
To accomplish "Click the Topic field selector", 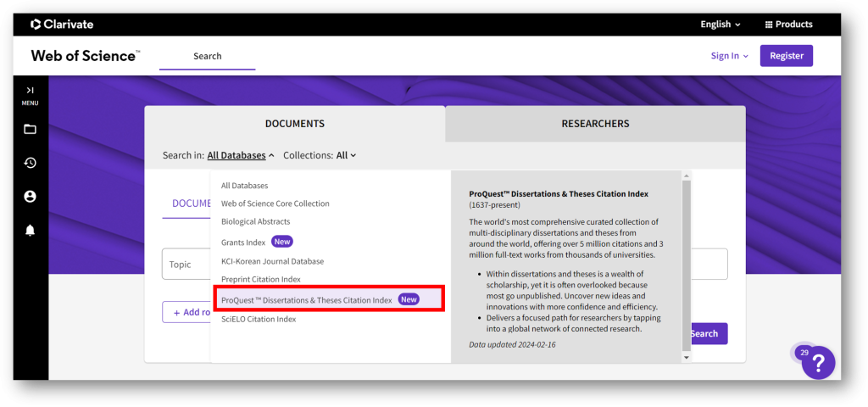I will point(186,265).
